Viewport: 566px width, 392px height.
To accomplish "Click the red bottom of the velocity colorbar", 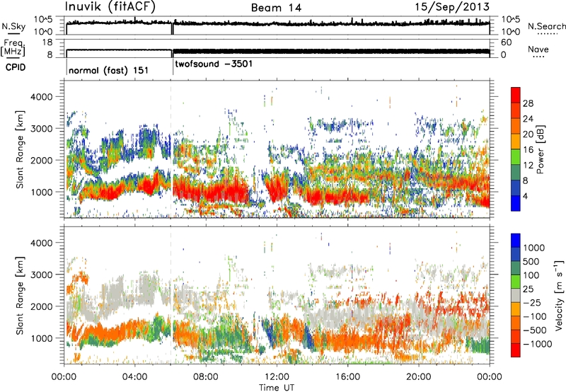I will click(516, 350).
